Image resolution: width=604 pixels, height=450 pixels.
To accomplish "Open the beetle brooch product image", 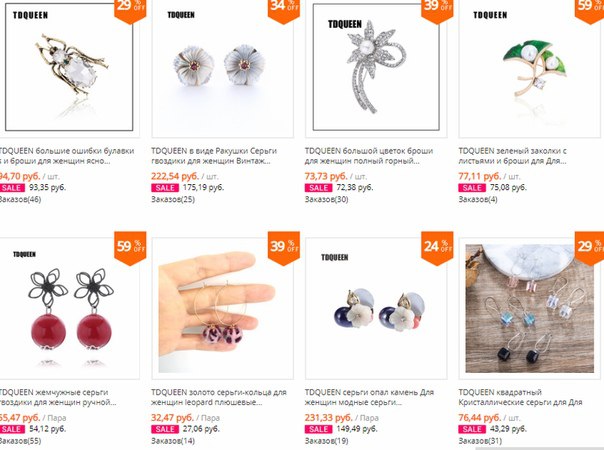I will click(x=69, y=66).
